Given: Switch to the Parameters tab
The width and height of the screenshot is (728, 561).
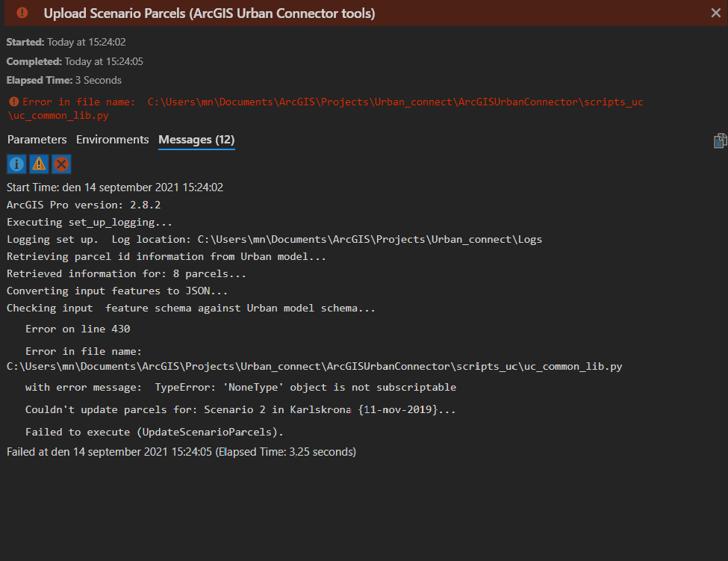Looking at the screenshot, I should point(37,140).
